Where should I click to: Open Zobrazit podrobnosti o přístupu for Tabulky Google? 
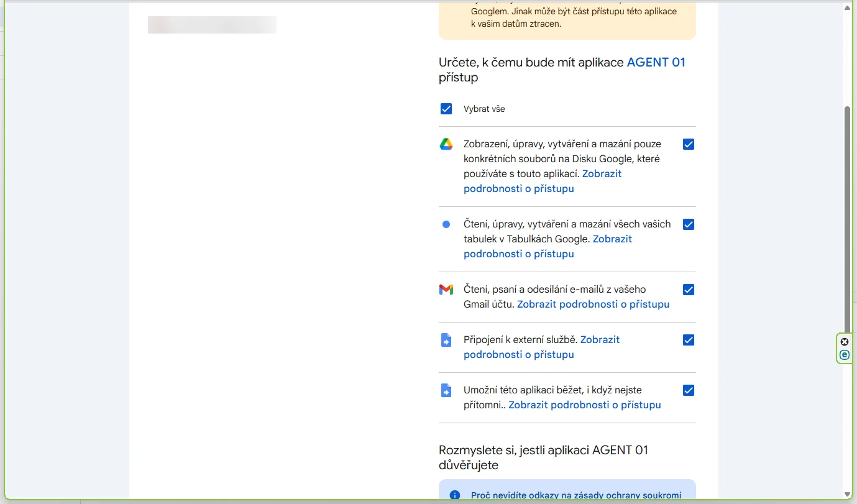[x=548, y=246]
